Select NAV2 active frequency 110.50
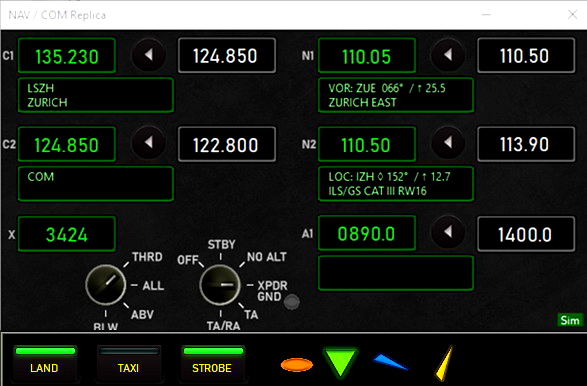This screenshot has height=386, width=587. click(367, 144)
